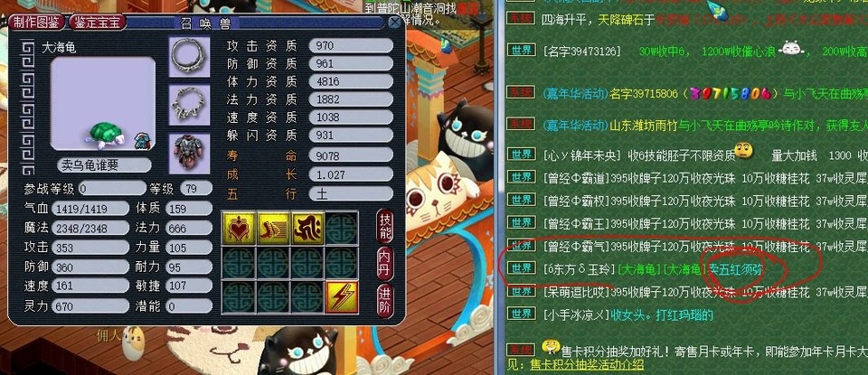This screenshot has width=868, height=375.
Task: Click the lightning bolt skill icon
Action: click(342, 297)
